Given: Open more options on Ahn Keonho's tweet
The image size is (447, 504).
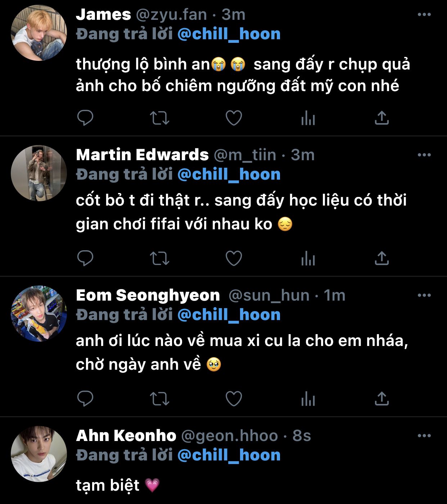Looking at the screenshot, I should (424, 436).
